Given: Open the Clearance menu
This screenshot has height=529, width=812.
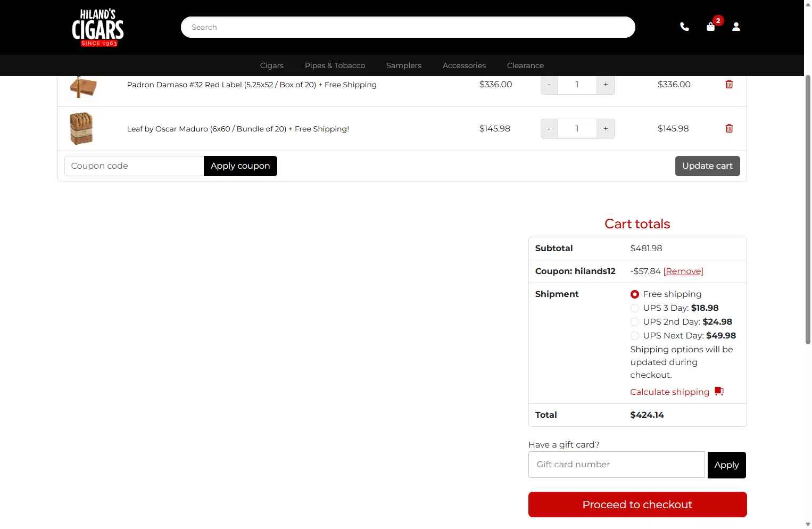Looking at the screenshot, I should click(526, 65).
